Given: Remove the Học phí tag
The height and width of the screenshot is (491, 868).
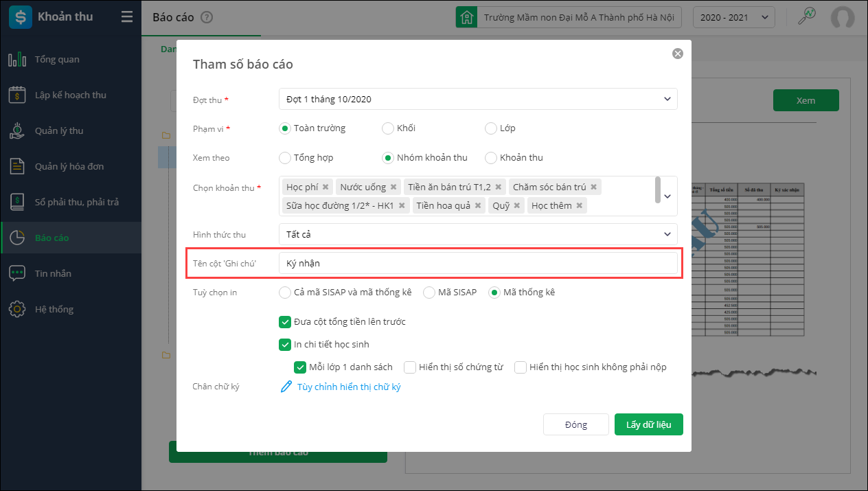Looking at the screenshot, I should pyautogui.click(x=325, y=187).
